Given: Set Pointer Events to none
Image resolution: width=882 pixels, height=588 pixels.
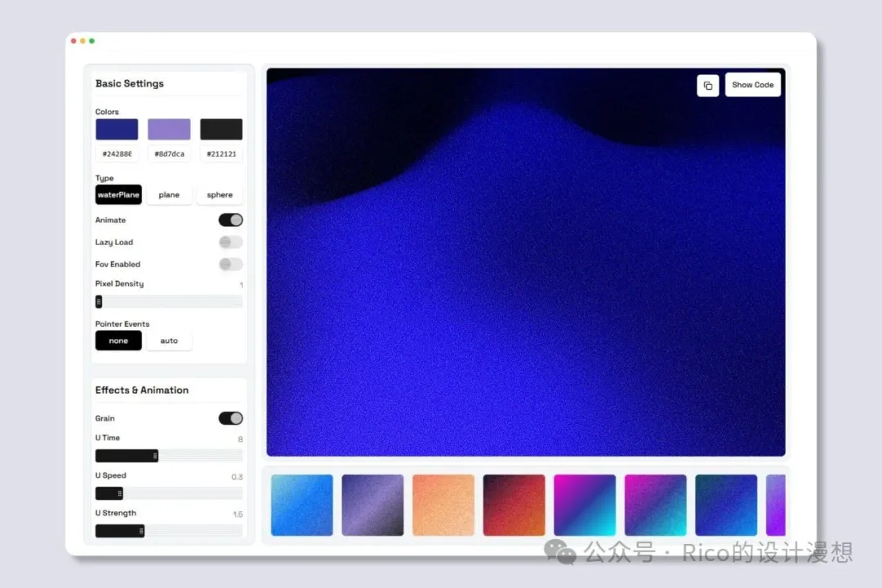Looking at the screenshot, I should point(118,341).
